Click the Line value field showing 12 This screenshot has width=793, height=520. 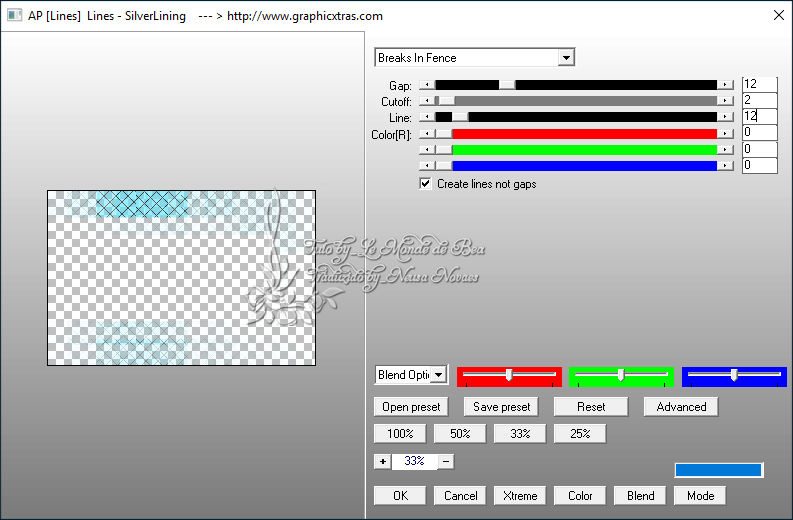pos(759,116)
